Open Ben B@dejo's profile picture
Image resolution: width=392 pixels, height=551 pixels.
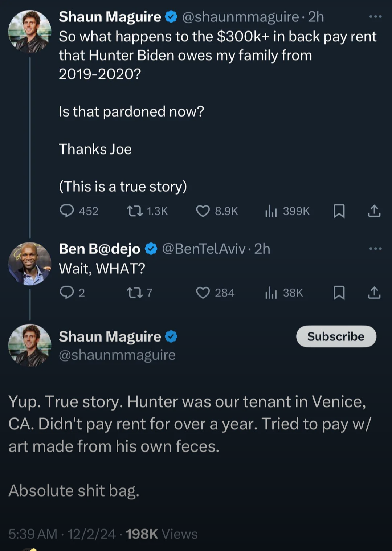[30, 264]
